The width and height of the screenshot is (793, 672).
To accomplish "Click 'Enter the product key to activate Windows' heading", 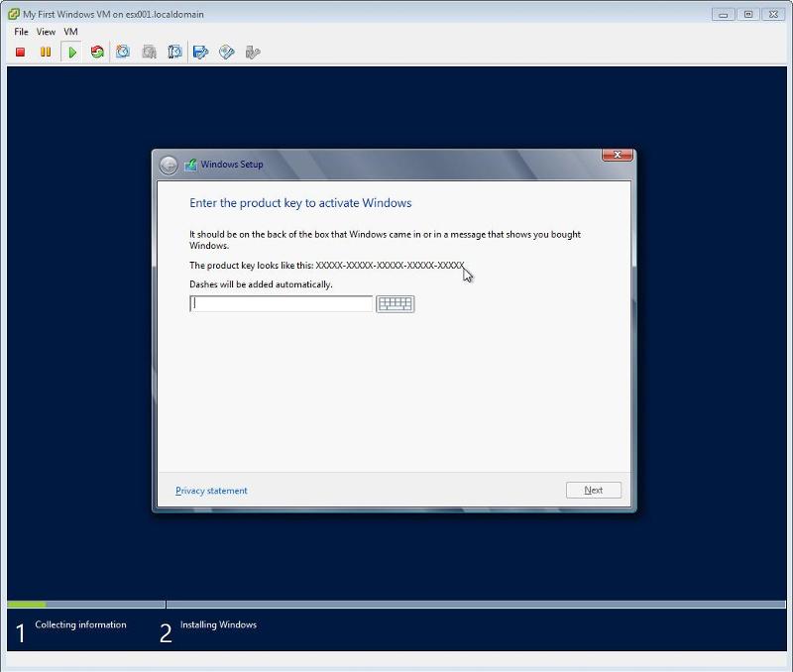I will click(300, 203).
